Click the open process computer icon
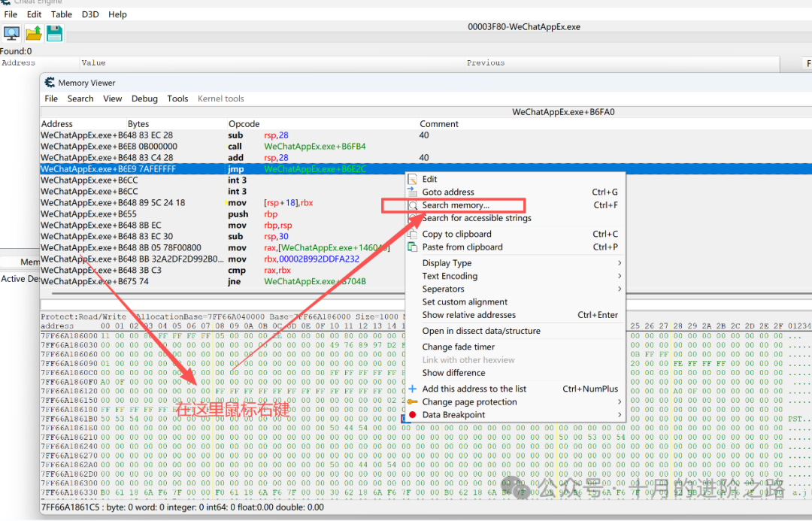The image size is (812, 521). click(x=12, y=32)
